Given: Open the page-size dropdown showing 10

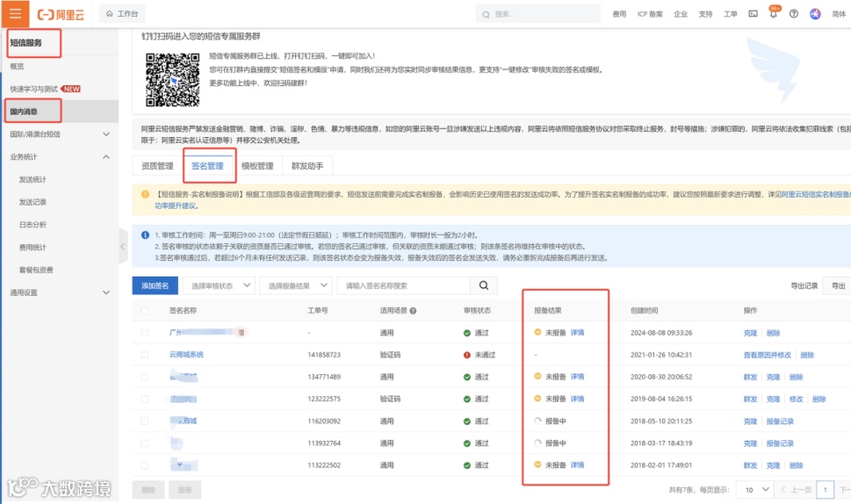Looking at the screenshot, I should 756,490.
